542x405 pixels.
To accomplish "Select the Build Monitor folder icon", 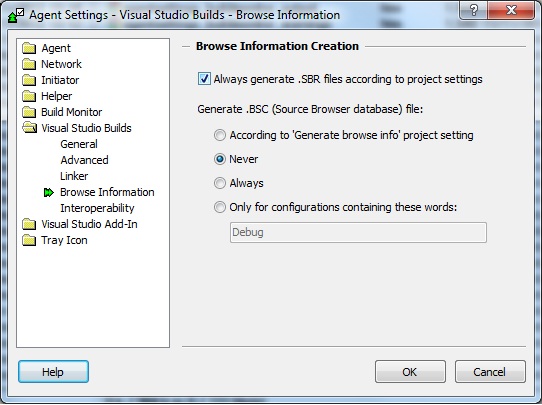I will tap(29, 112).
